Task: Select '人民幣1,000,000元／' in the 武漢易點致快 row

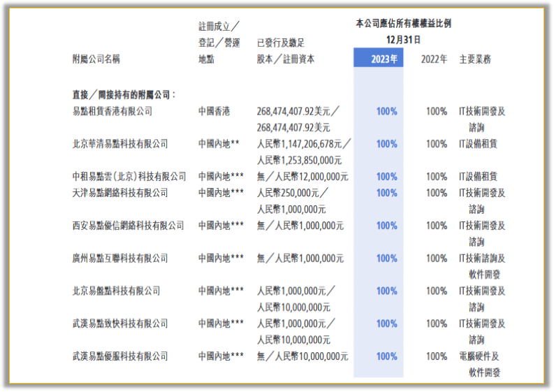Action: pos(296,323)
